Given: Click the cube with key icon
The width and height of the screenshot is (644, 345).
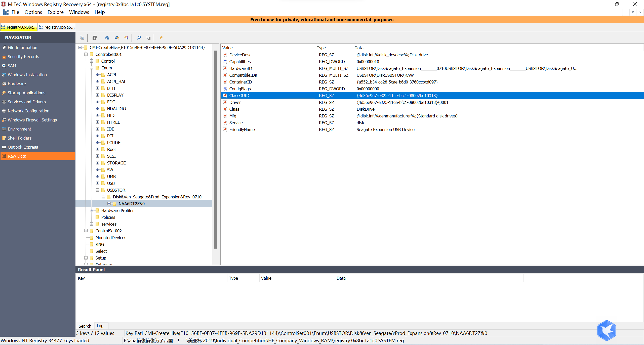Looking at the screenshot, I should (116, 38).
